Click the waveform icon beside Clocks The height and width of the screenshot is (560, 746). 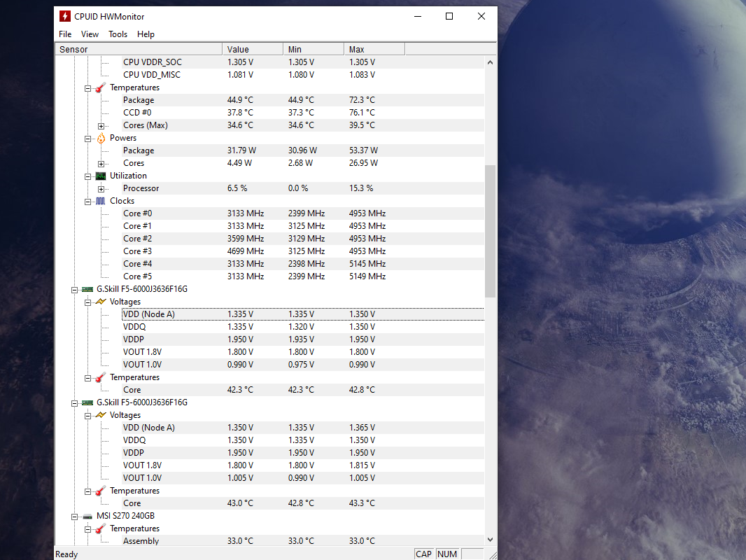pos(100,202)
